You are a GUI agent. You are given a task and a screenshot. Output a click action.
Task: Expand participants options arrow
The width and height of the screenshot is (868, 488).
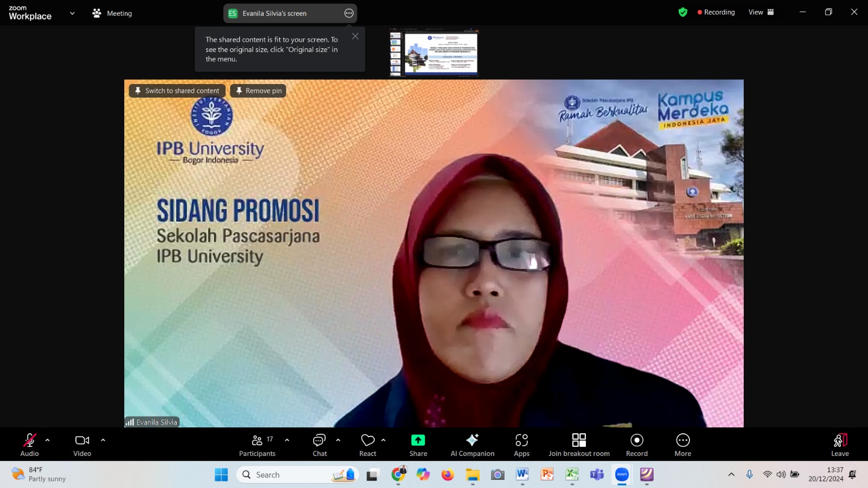click(x=287, y=440)
